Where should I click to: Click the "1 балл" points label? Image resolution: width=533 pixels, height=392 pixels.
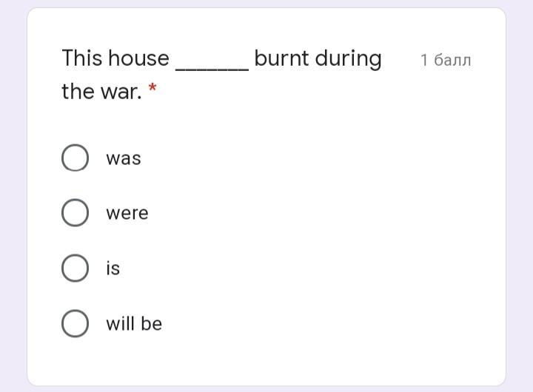click(x=446, y=60)
